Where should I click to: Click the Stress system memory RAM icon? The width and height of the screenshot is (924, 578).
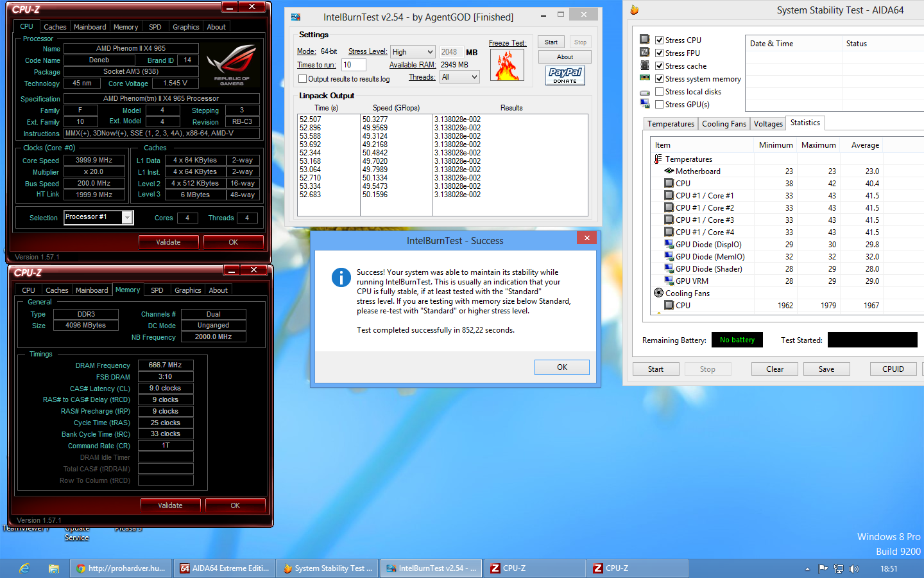(x=645, y=78)
